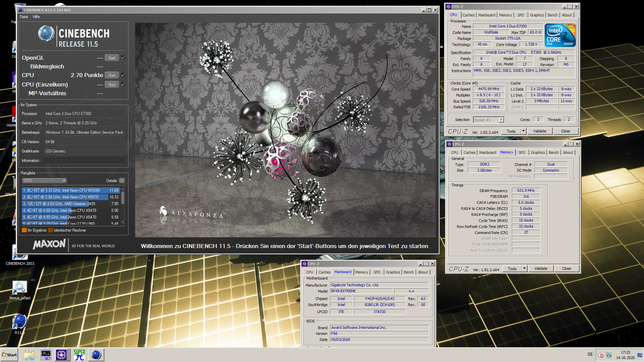Open the CPU-Z taskbar button
The width and height of the screenshot is (644, 362).
coord(61,355)
